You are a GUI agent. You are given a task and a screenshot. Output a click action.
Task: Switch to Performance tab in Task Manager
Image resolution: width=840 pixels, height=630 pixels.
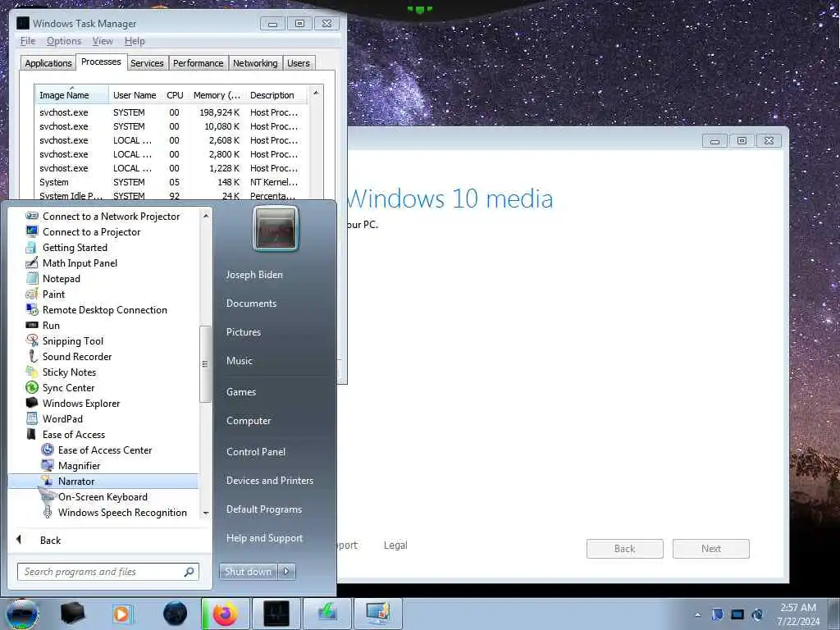(199, 63)
